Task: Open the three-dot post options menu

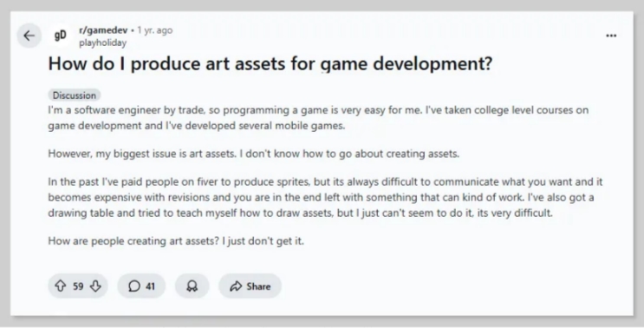Action: (x=611, y=36)
